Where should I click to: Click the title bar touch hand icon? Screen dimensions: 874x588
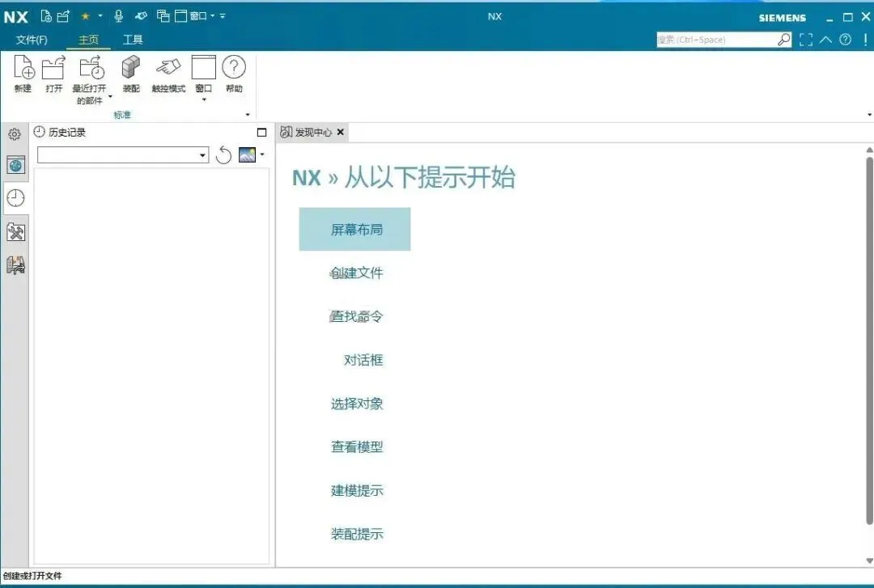click(x=141, y=16)
